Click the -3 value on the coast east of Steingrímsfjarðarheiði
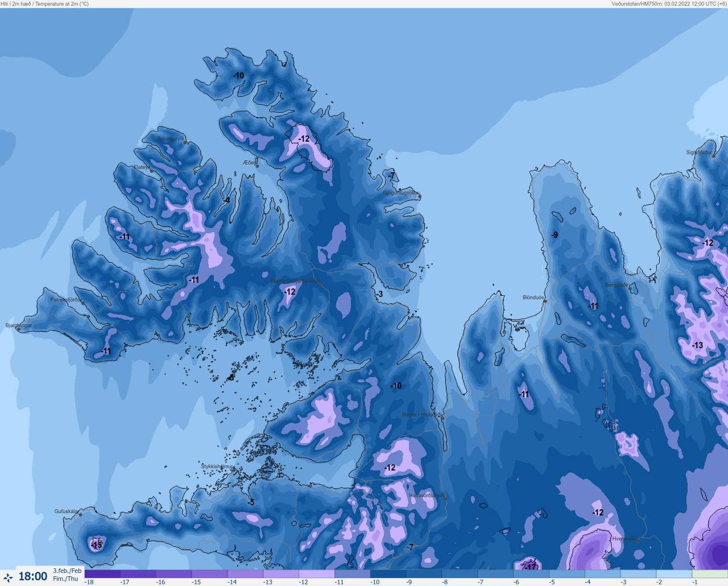728x586 pixels. (380, 294)
